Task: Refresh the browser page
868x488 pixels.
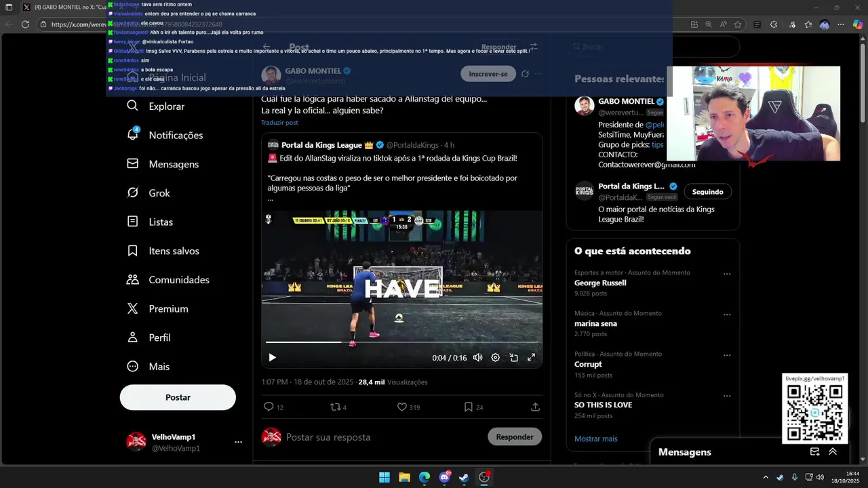Action: (25, 24)
